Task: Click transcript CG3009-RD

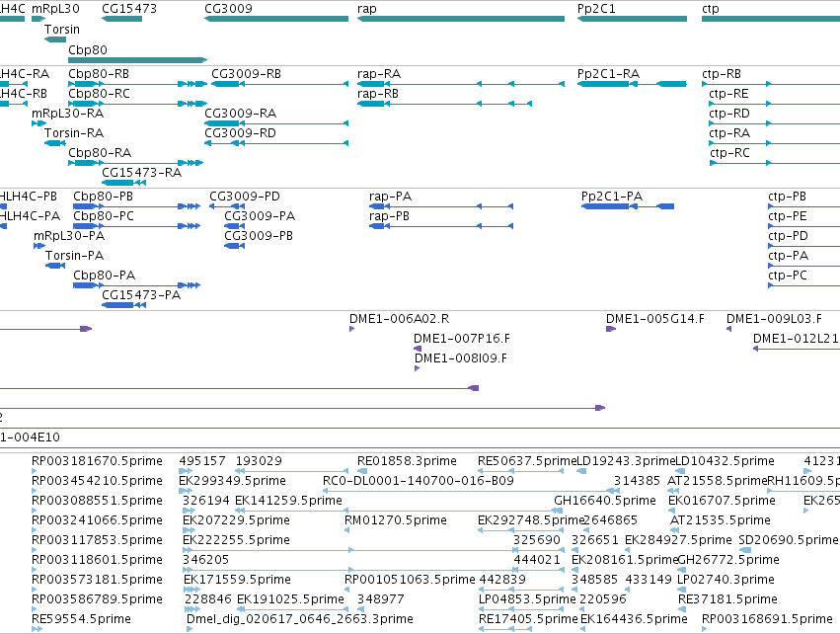Action: pyautogui.click(x=240, y=133)
